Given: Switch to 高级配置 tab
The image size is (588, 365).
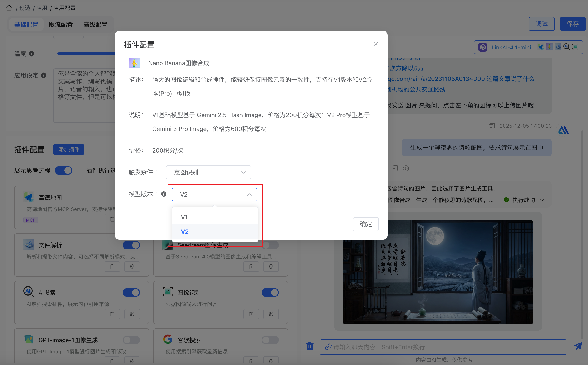Looking at the screenshot, I should tap(95, 24).
